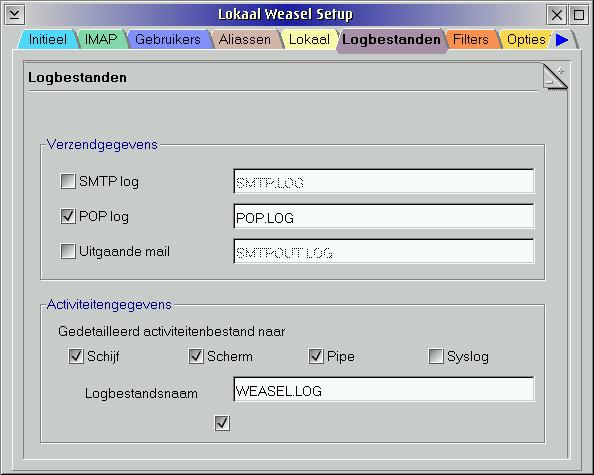Screen dimensions: 594x475
Task: Open the IMAP tab
Action: coord(101,39)
